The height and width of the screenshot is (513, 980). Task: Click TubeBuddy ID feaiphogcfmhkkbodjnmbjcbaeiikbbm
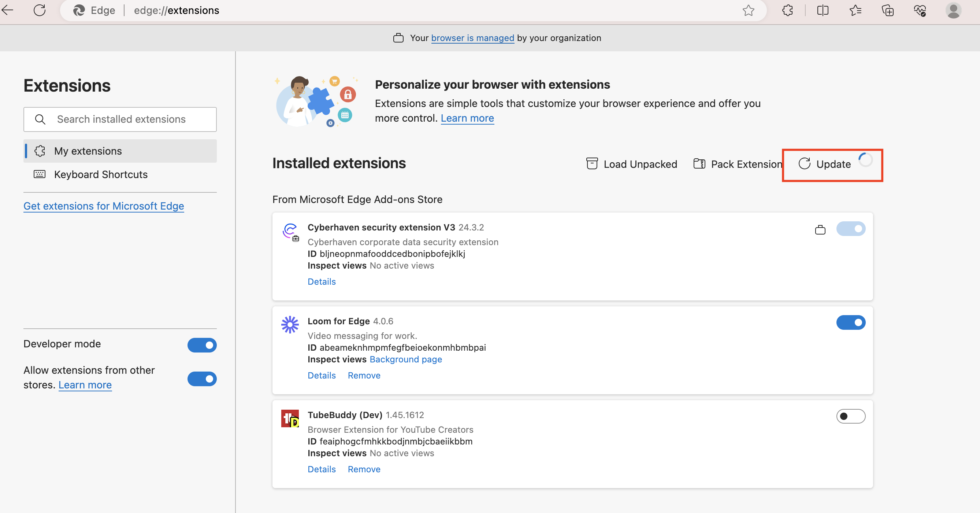pos(396,442)
